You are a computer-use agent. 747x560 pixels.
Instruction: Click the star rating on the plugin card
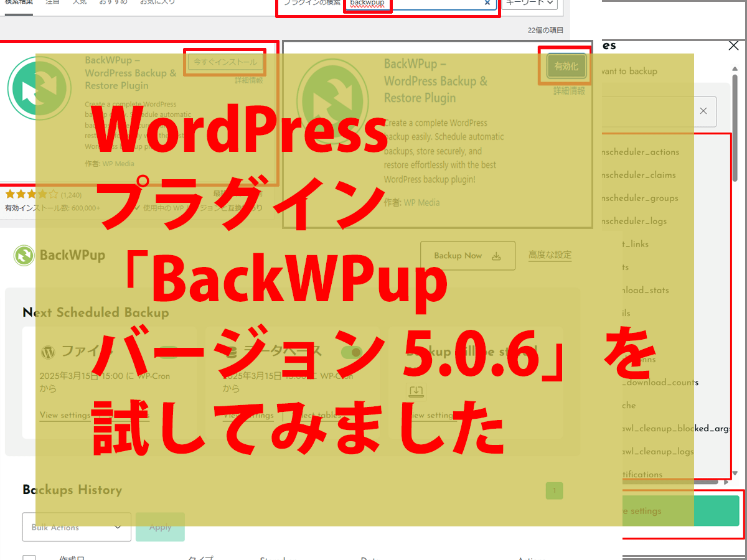click(31, 194)
